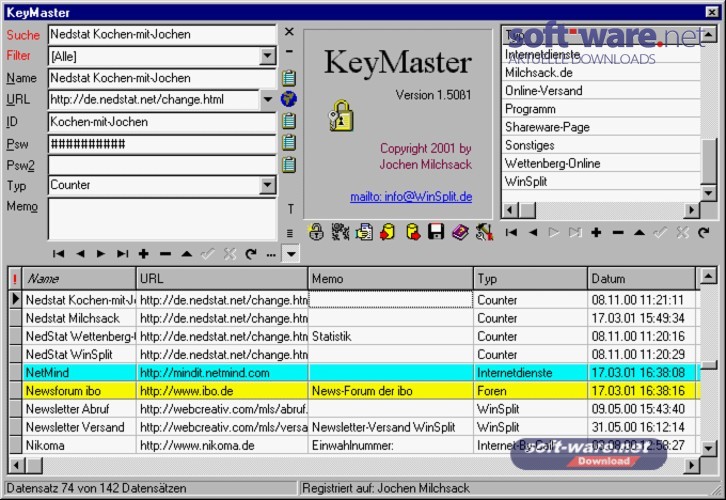
Task: Open the Filter [Alle] dropdown
Action: [267, 56]
